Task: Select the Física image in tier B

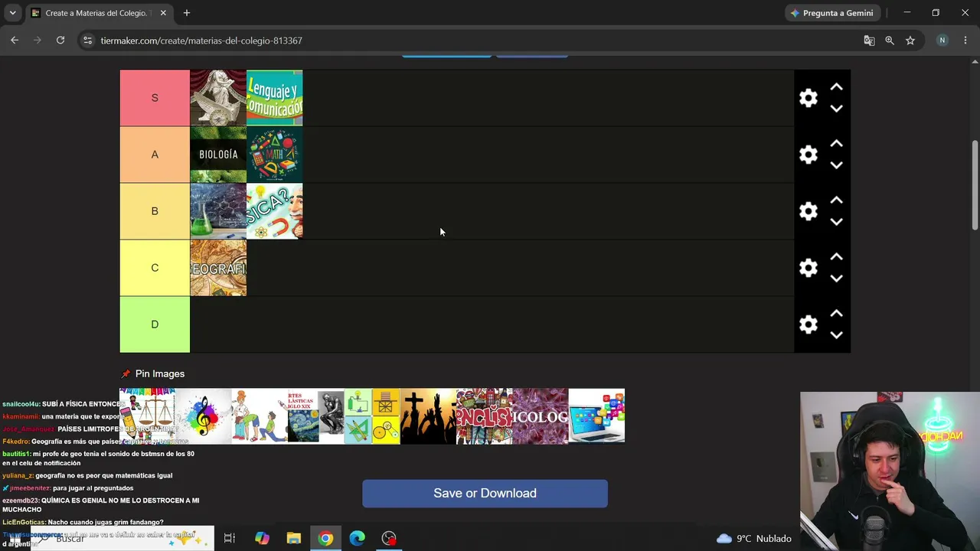Action: (275, 211)
